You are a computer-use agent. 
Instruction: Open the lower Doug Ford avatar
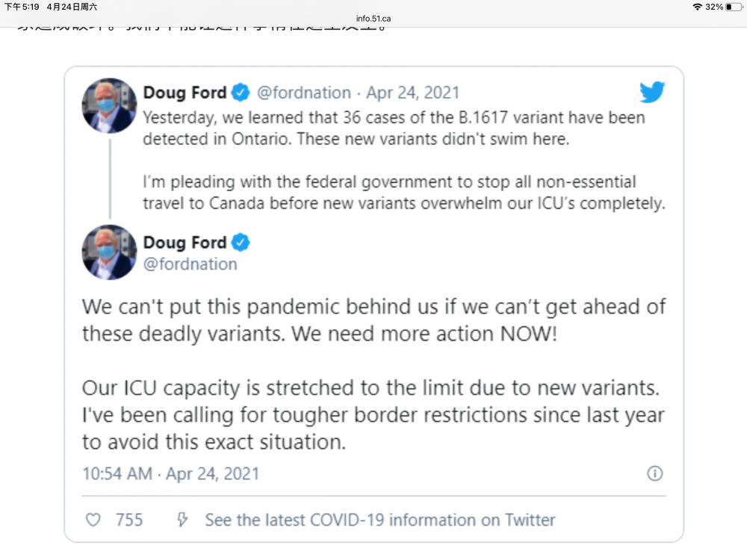(x=109, y=252)
